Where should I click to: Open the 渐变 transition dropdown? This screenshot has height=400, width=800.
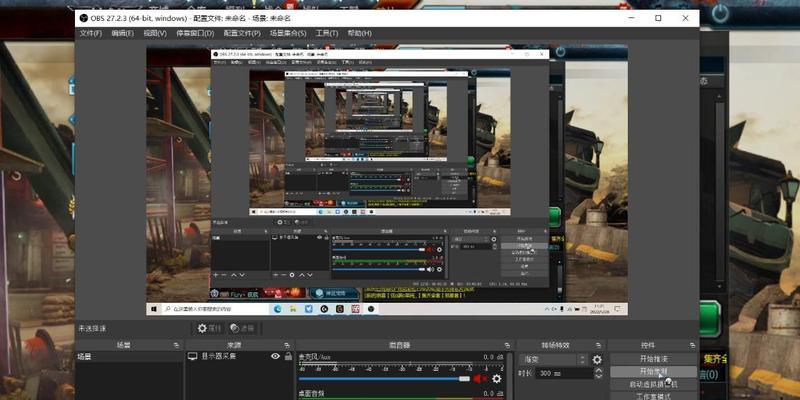tap(554, 360)
